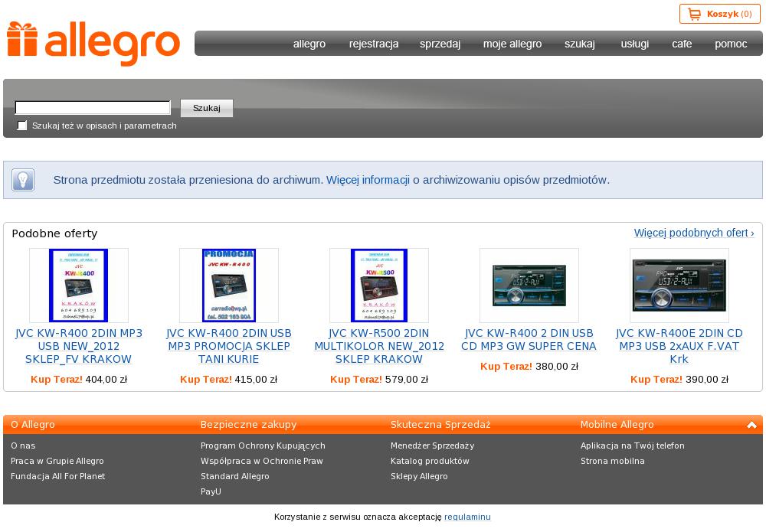The image size is (766, 532).
Task: Open 'Sklepy Allegro' footer link
Action: point(419,476)
